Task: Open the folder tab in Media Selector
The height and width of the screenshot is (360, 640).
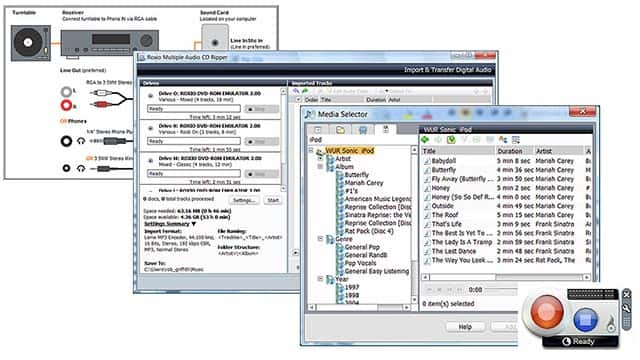Action: point(340,130)
